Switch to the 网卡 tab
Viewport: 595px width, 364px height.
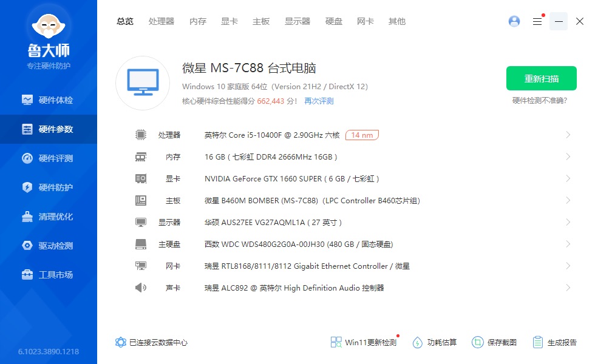point(365,22)
